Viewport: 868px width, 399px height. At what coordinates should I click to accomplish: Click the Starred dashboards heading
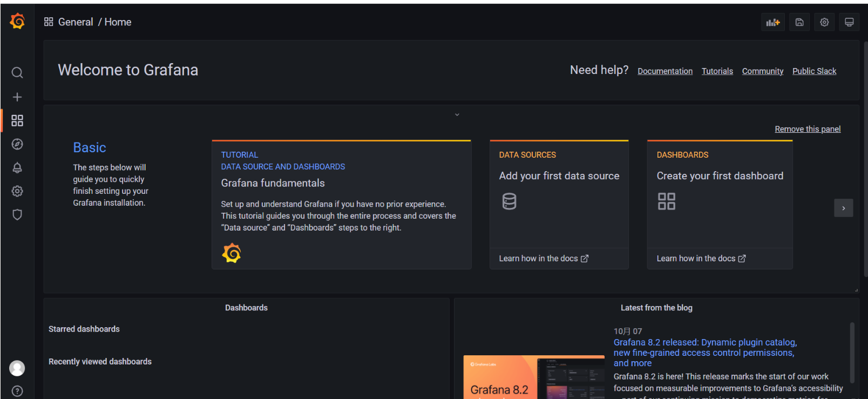84,329
